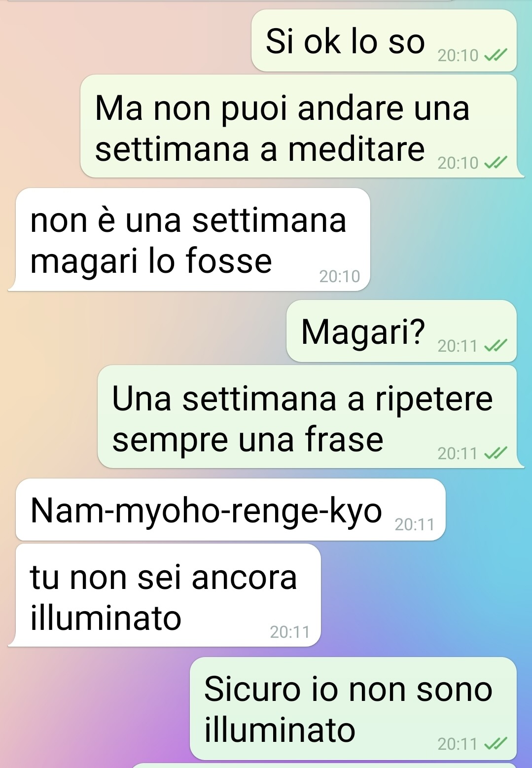Tap double-check read receipt on 'Si ok lo so'
This screenshot has width=532, height=768.
pyautogui.click(x=496, y=55)
